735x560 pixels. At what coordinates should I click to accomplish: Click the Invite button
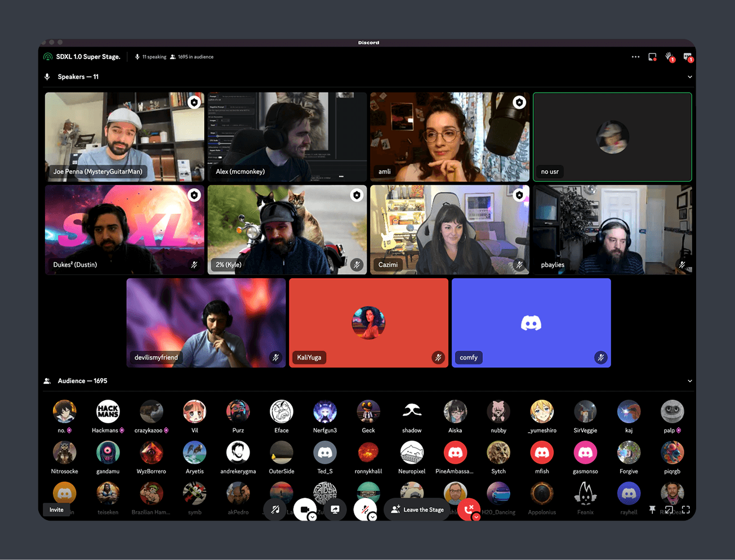pos(56,510)
